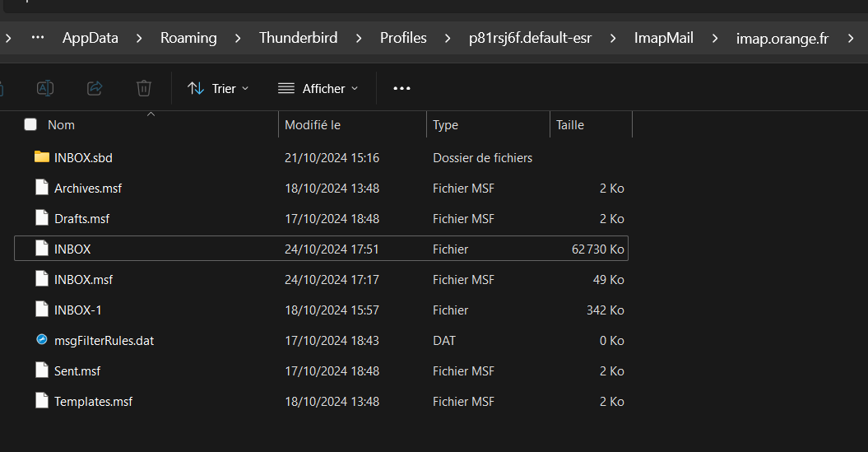The height and width of the screenshot is (452, 868).
Task: Open the three-dot more options menu
Action: pyautogui.click(x=402, y=88)
